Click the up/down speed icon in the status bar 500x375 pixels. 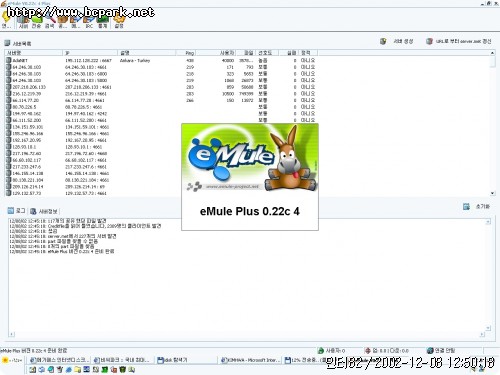click(368, 350)
